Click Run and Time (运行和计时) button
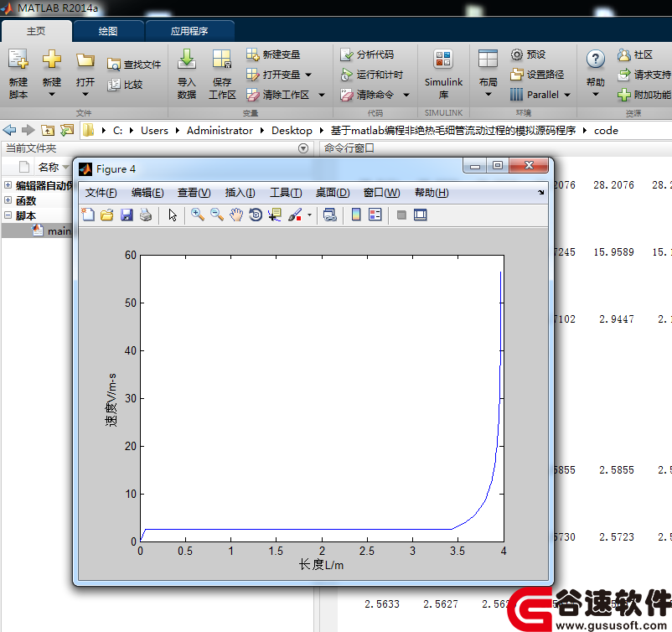This screenshot has height=632, width=672. [371, 75]
